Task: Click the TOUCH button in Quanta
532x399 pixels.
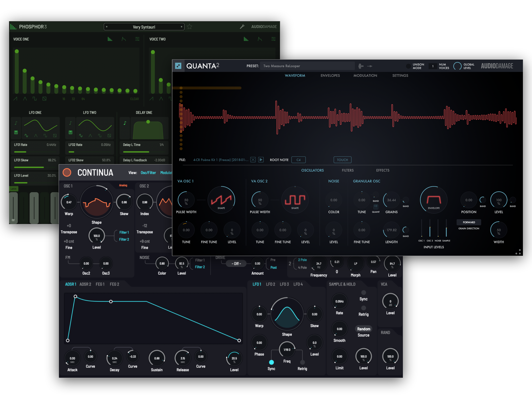Action: pos(342,160)
